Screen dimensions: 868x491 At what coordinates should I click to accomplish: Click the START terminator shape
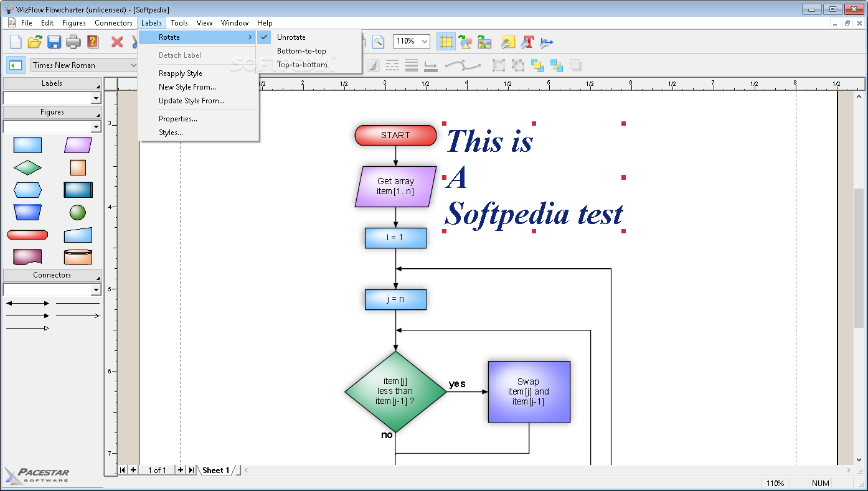[395, 135]
